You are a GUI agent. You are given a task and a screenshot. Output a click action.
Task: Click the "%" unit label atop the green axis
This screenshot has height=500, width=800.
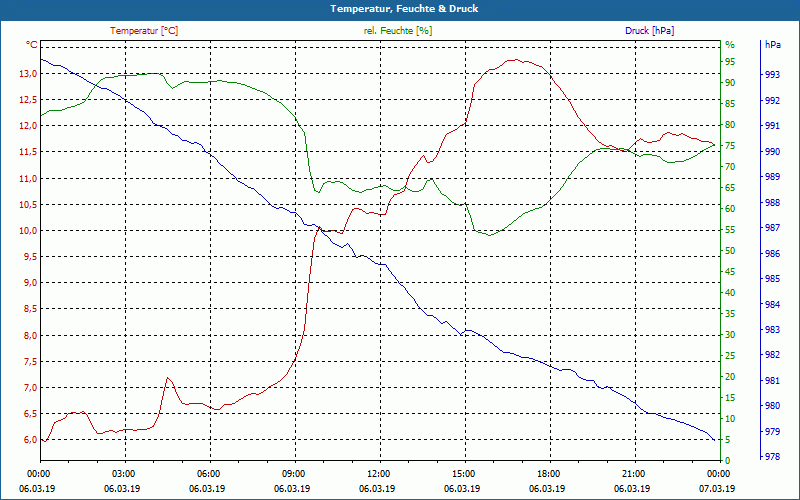click(x=730, y=45)
